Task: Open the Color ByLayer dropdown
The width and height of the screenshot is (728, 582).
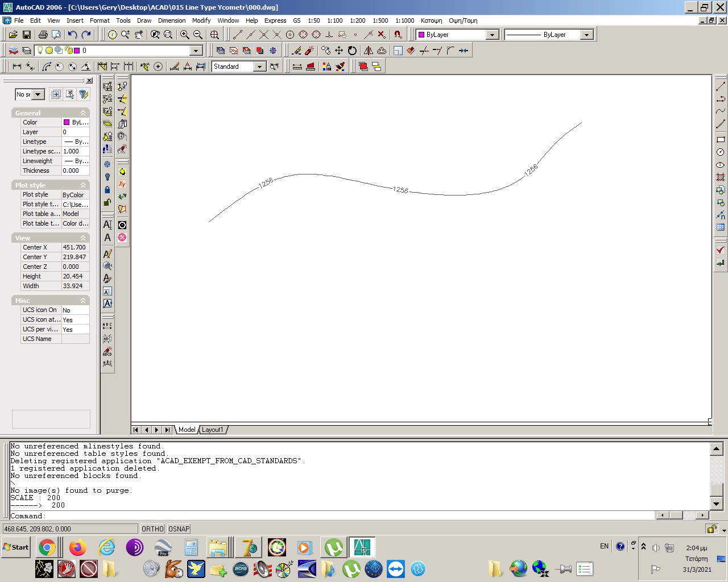Action: click(x=493, y=34)
